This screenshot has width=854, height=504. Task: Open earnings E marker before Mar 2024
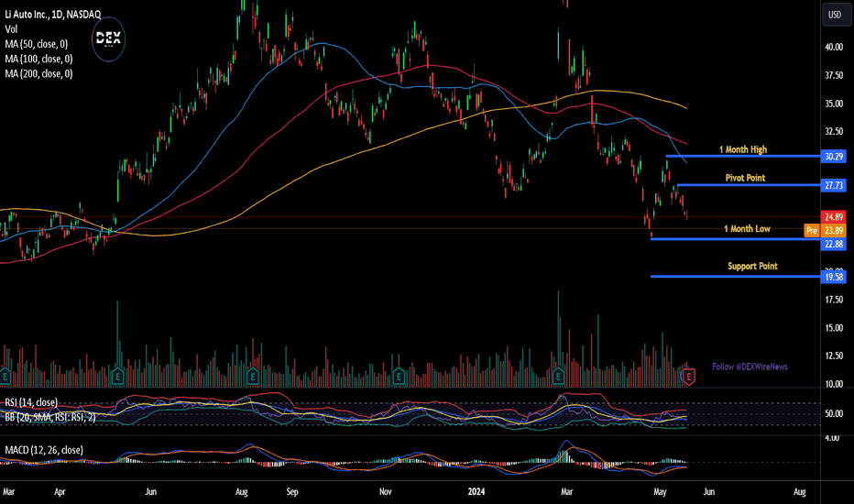point(558,377)
